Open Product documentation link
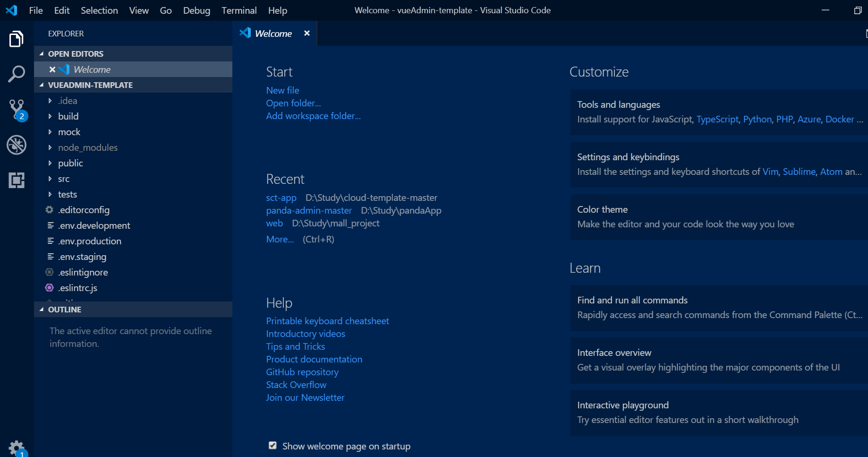 tap(314, 359)
